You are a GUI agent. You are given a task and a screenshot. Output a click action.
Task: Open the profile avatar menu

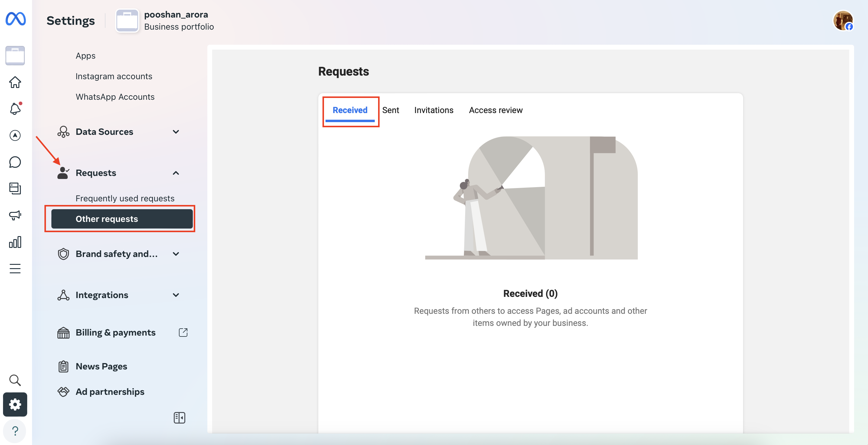(x=843, y=21)
